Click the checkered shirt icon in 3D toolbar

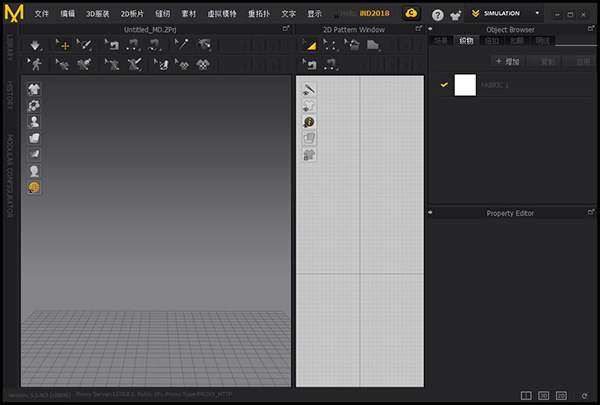[x=203, y=64]
